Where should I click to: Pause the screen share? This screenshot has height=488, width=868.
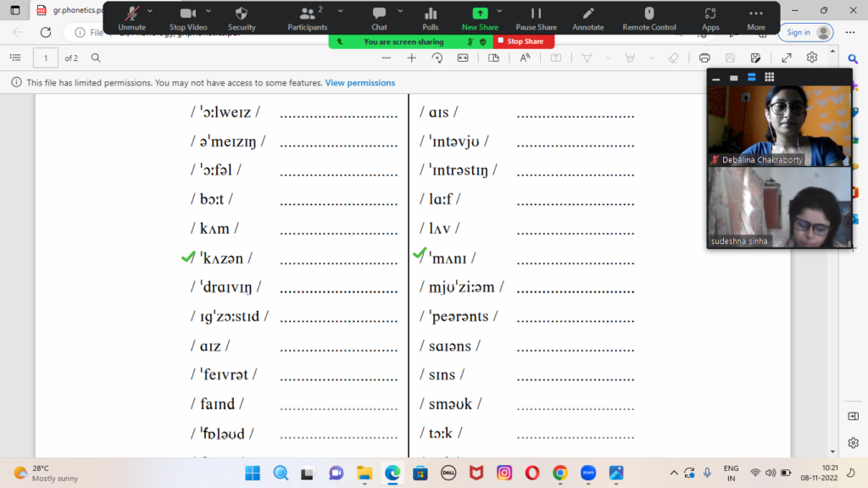pyautogui.click(x=536, y=17)
